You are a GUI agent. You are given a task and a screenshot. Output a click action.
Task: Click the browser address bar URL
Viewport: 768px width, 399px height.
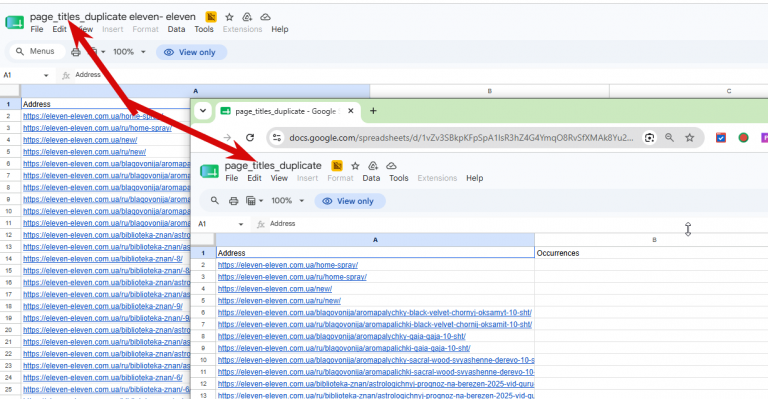coord(461,138)
